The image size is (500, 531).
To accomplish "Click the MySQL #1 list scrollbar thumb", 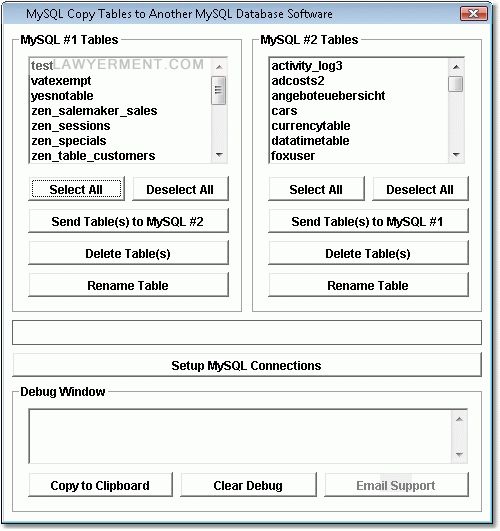I will pos(218,90).
